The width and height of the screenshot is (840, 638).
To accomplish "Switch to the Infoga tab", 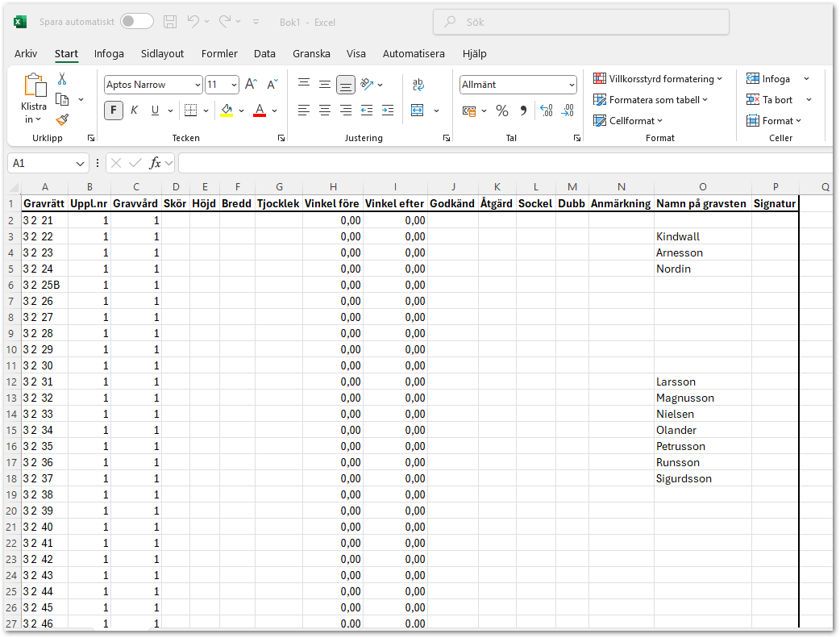I will coord(109,53).
